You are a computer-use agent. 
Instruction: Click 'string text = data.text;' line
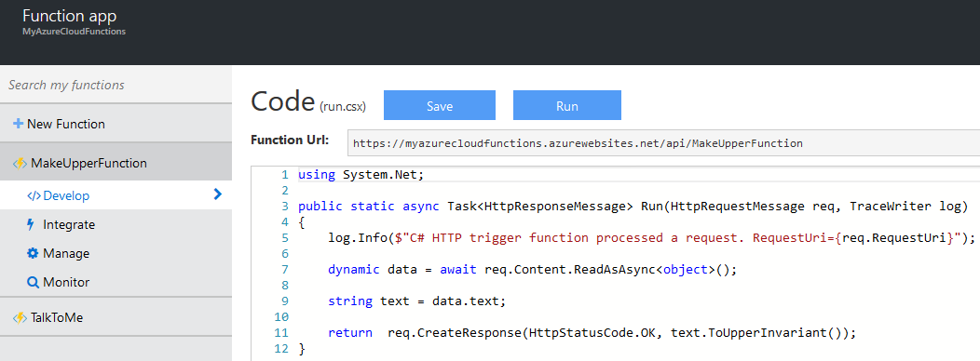(x=417, y=301)
